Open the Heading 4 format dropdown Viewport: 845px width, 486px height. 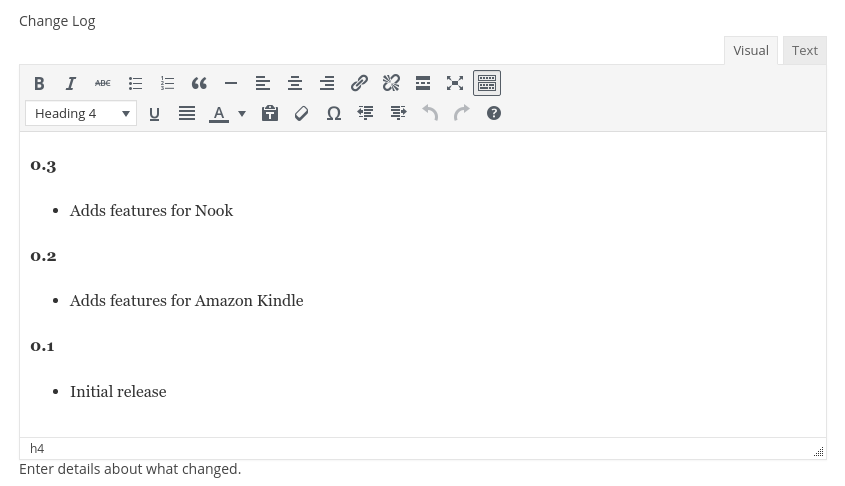click(81, 113)
